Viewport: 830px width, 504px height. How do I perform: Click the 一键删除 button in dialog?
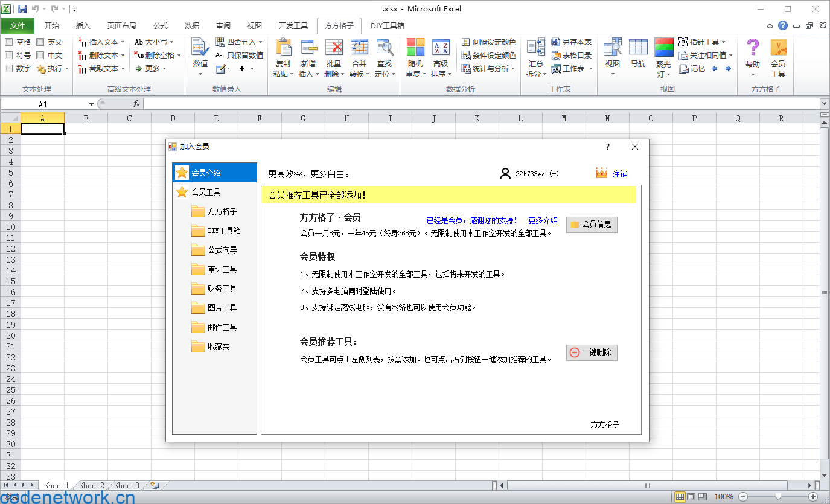pos(592,352)
